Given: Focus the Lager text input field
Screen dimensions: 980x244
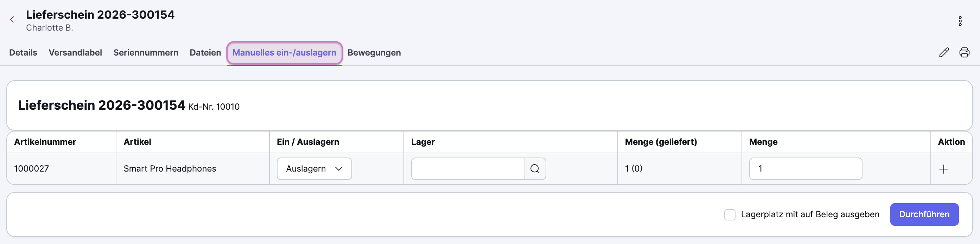Looking at the screenshot, I should click(467, 169).
